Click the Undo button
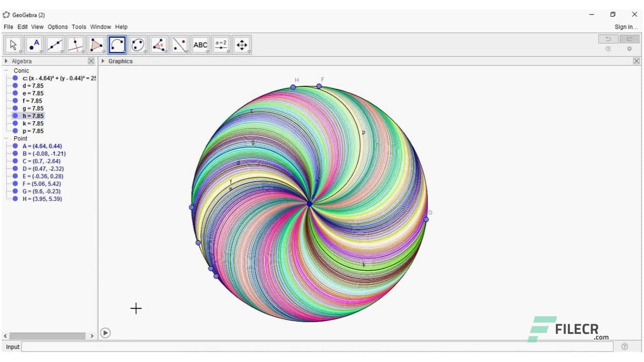Screen dimensions: 644x362 (x=607, y=39)
